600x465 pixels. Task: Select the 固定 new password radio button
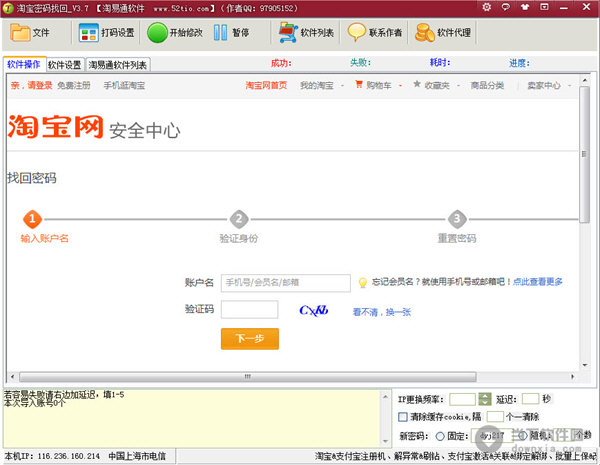point(440,436)
